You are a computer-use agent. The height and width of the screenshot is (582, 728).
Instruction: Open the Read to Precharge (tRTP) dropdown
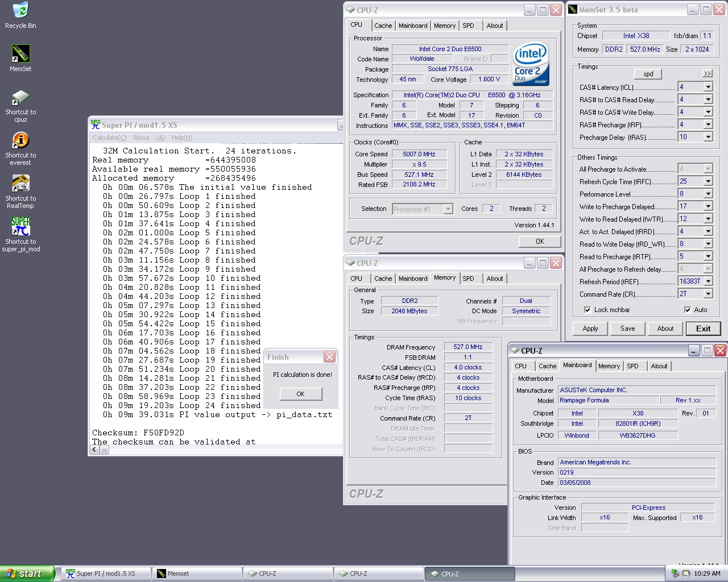(x=708, y=256)
